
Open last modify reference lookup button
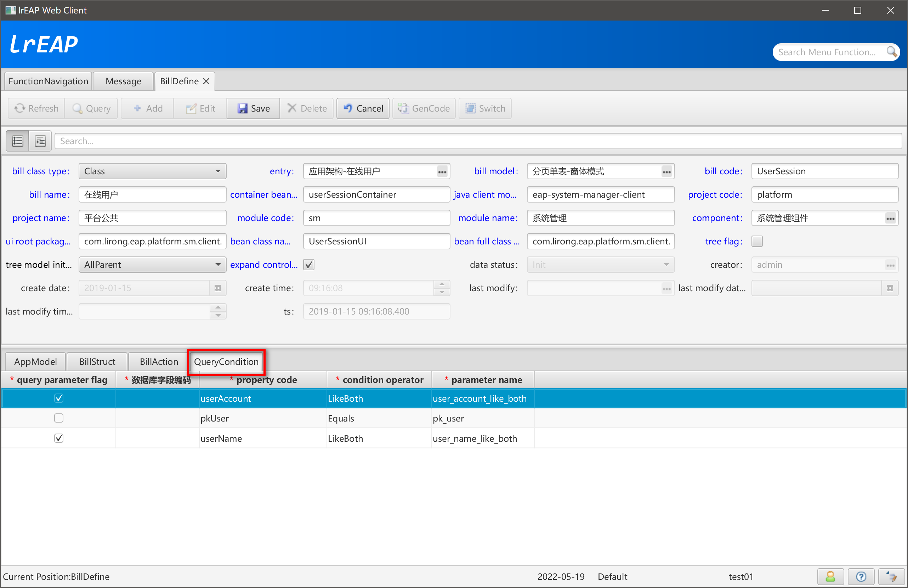coord(666,288)
